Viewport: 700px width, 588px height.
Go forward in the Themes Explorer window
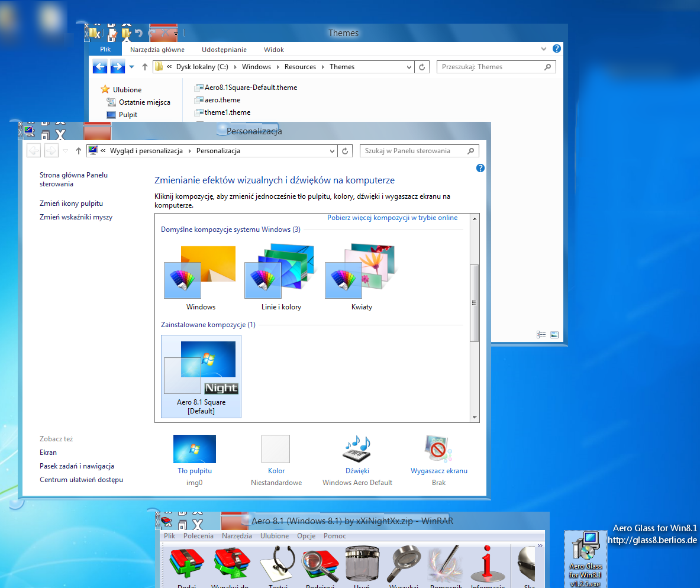pos(117,67)
